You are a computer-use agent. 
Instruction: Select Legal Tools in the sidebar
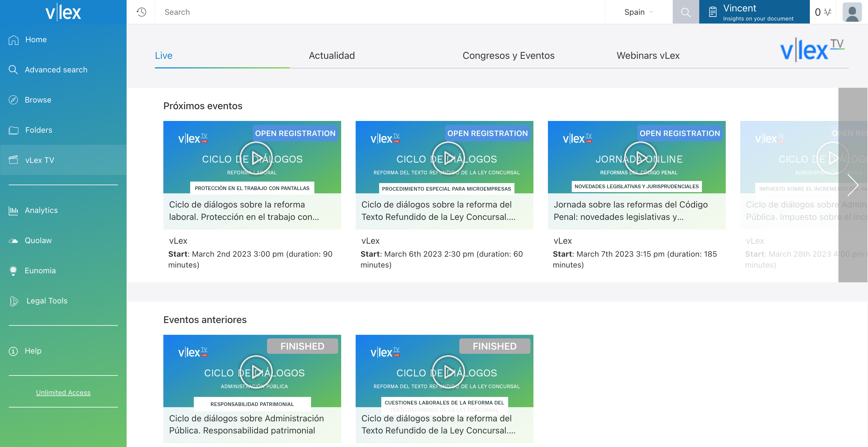pyautogui.click(x=63, y=301)
